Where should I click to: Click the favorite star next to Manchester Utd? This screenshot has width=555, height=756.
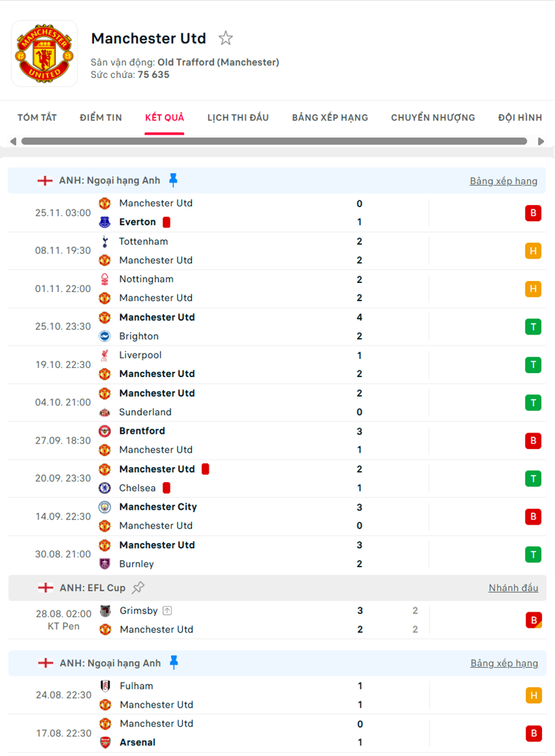(x=225, y=39)
